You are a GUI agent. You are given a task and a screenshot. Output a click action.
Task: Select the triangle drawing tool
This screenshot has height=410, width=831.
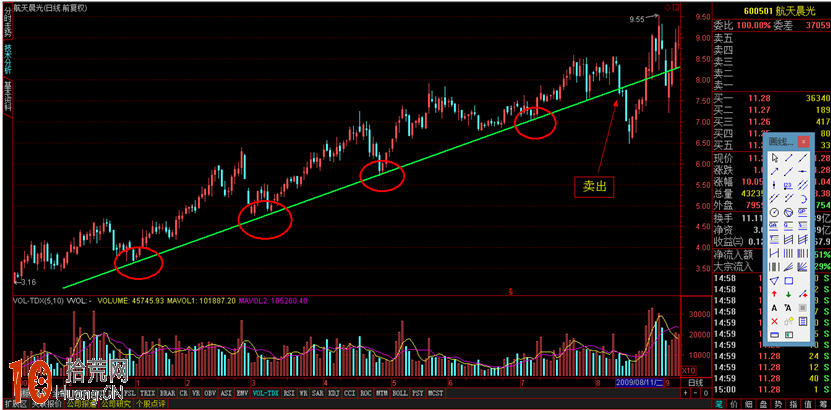point(774,280)
